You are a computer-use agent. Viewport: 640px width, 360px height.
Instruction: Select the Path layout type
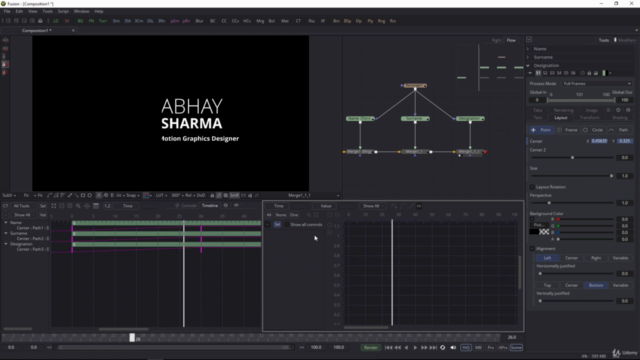(620, 130)
